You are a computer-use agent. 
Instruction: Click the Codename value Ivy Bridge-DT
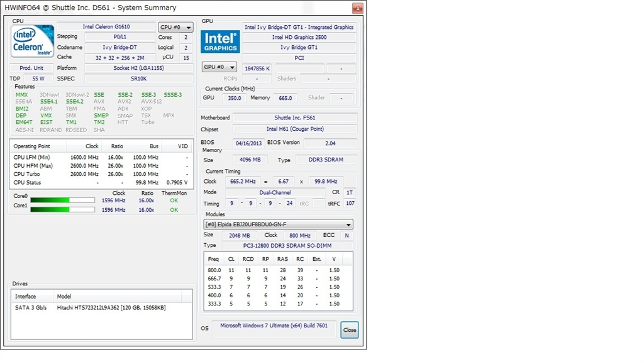(x=120, y=47)
